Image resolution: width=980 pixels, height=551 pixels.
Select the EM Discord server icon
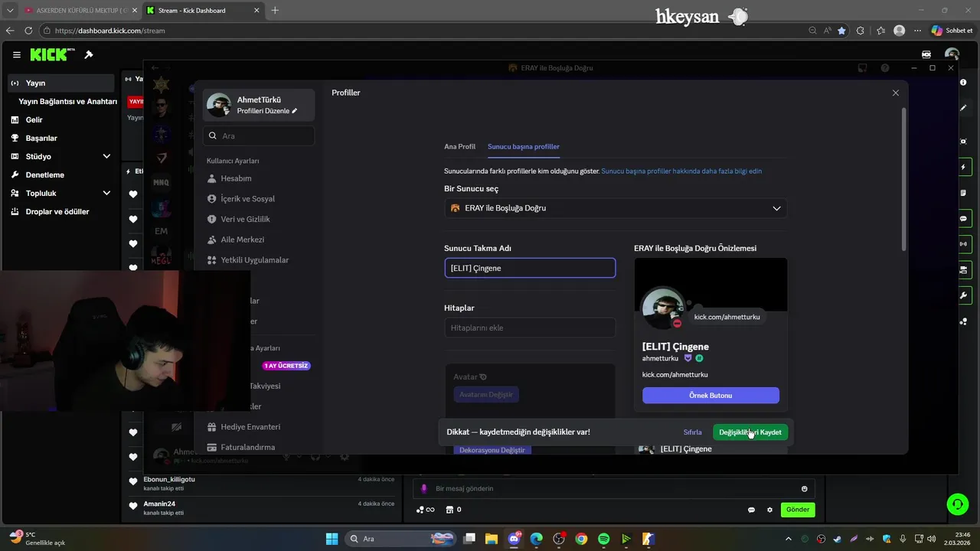[x=161, y=231]
